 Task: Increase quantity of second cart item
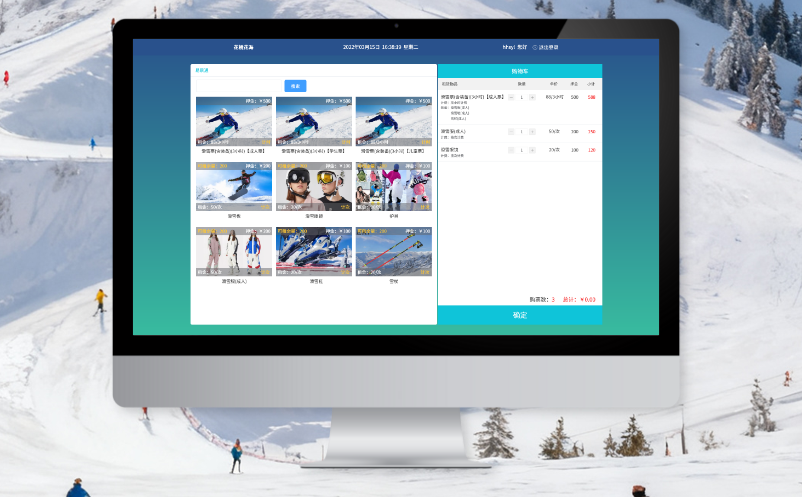[x=532, y=131]
